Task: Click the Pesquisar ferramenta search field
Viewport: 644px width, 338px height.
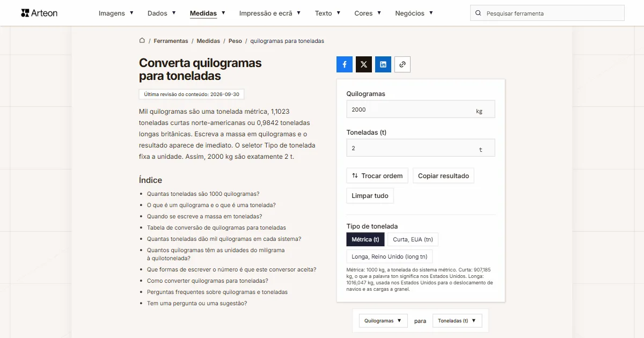Action: [547, 13]
